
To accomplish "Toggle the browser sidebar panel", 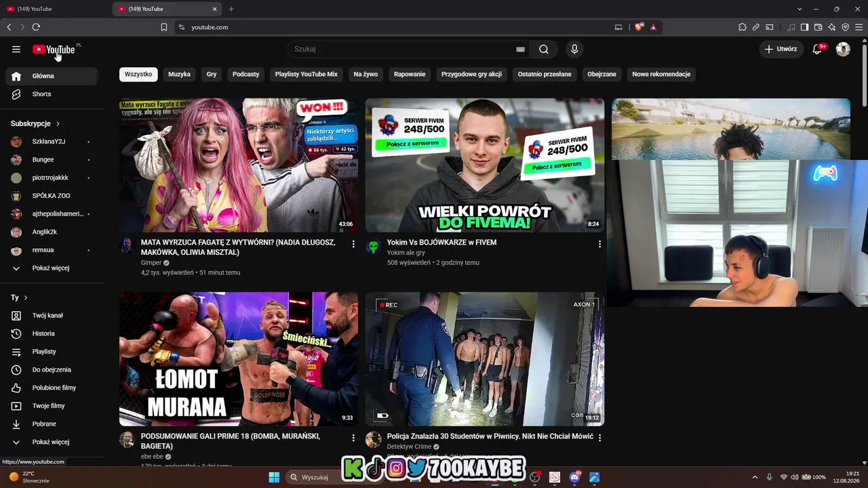I will (804, 27).
